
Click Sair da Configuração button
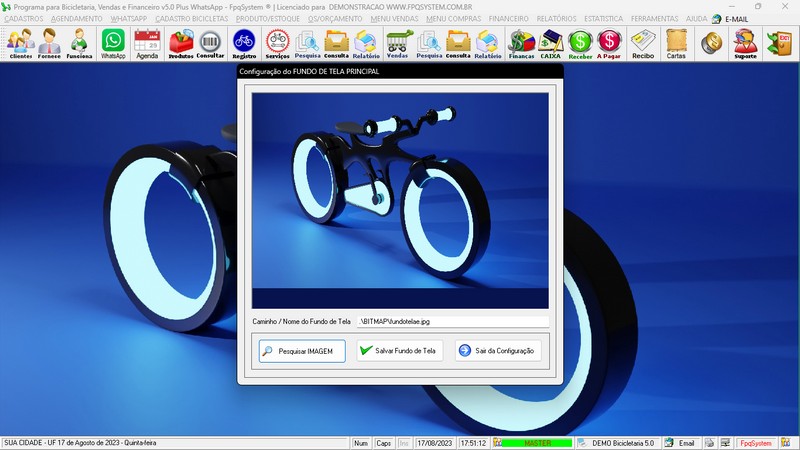[498, 351]
